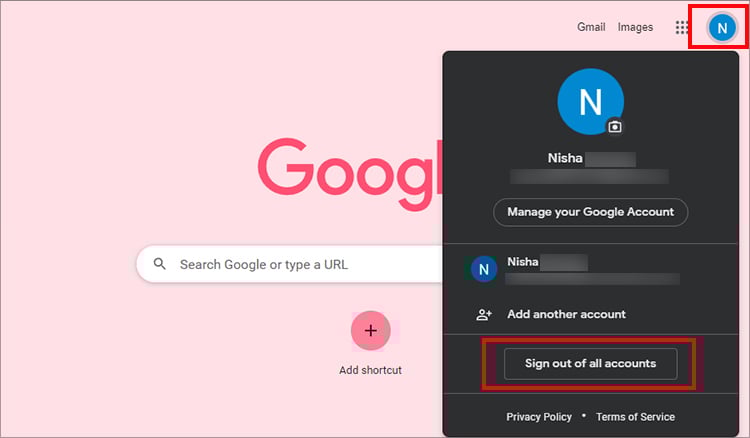The width and height of the screenshot is (750, 438).
Task: Click the Add shortcut label
Action: point(371,370)
